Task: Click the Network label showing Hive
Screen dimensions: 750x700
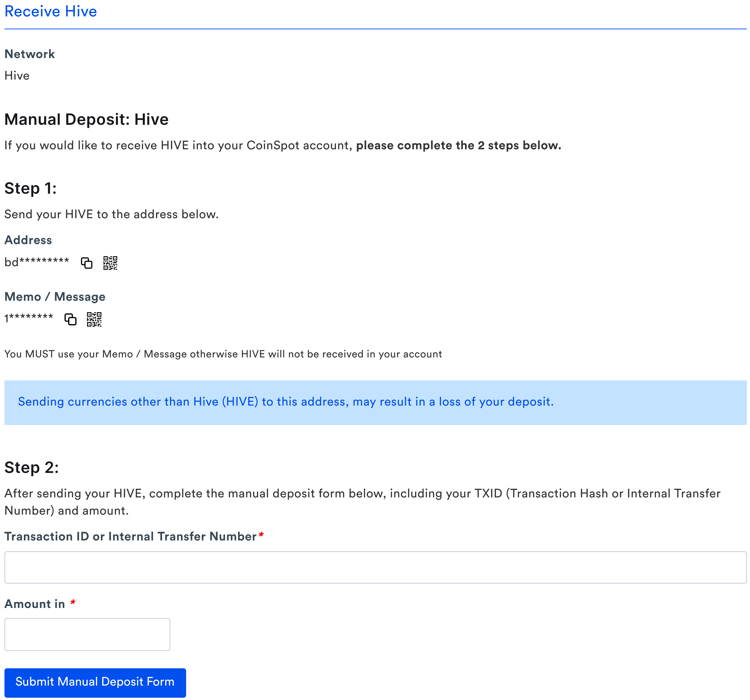Action: pos(30,54)
